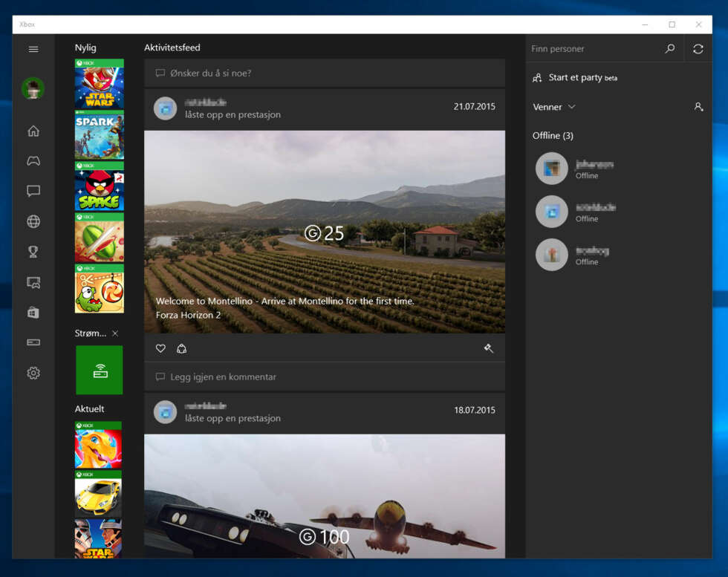Click the poster avatar on 21.07.2015 post
The height and width of the screenshot is (577, 728).
[x=165, y=108]
